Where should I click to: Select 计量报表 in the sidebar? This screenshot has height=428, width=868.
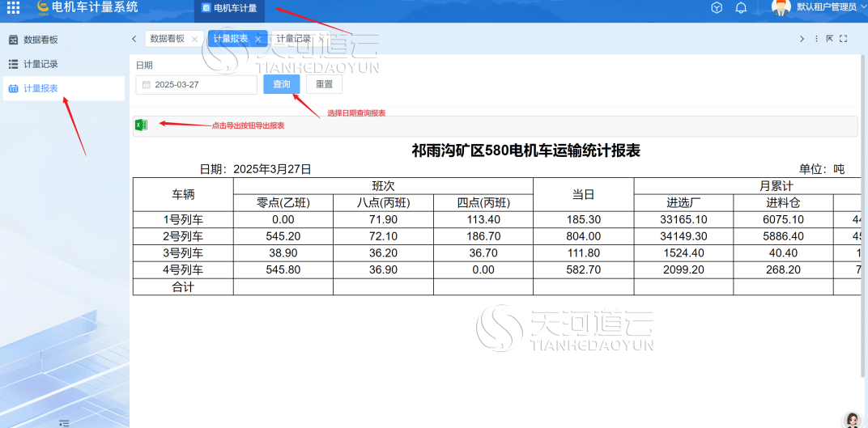pos(64,88)
